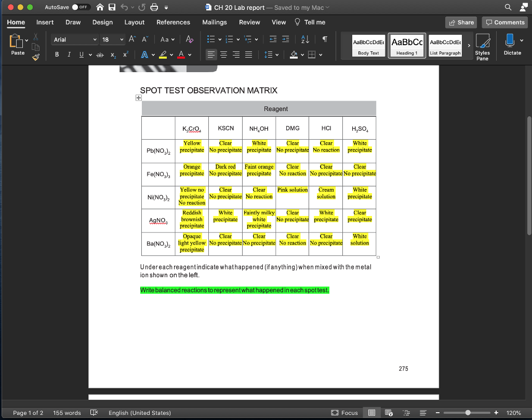Copy selection with the Copy icon
Viewport: 532px width, 420px height.
pyautogui.click(x=36, y=47)
